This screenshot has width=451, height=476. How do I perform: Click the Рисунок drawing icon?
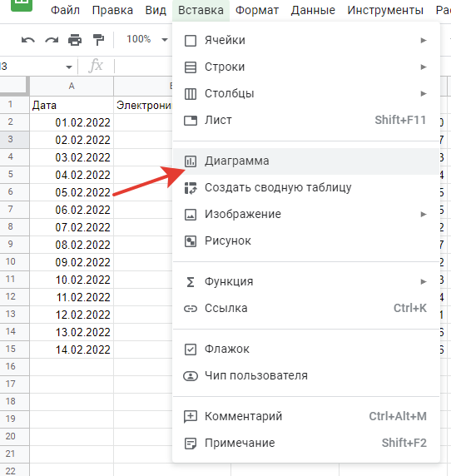191,241
